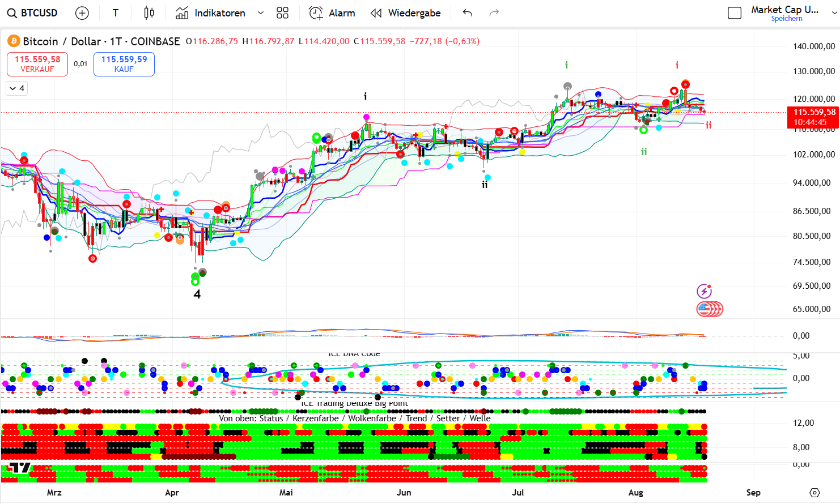
Task: Open the candlestick chart type selector
Action: pyautogui.click(x=149, y=13)
